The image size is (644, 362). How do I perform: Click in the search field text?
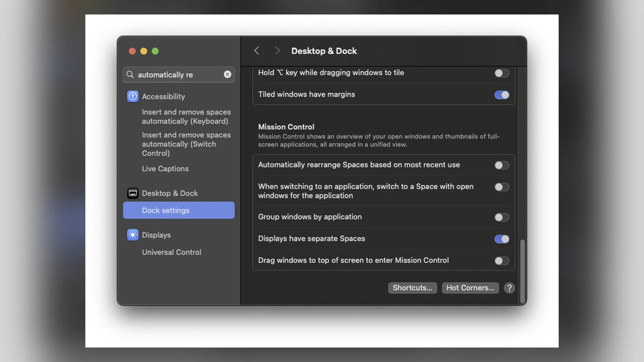point(165,75)
